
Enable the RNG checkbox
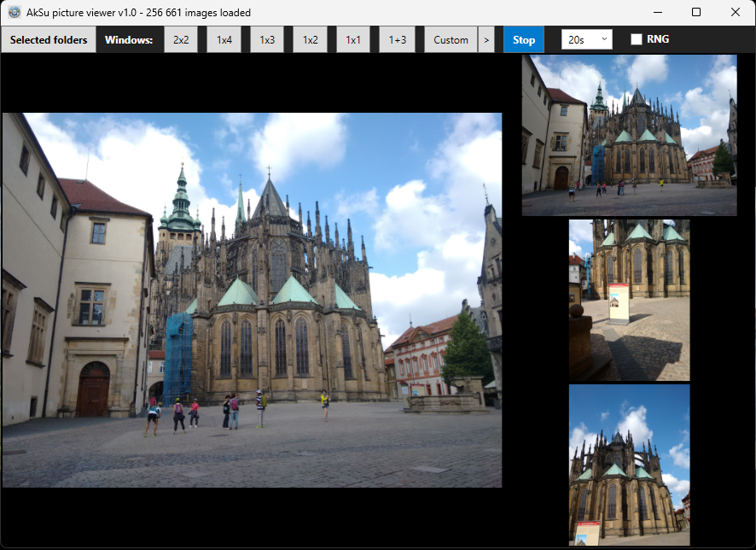tap(637, 39)
